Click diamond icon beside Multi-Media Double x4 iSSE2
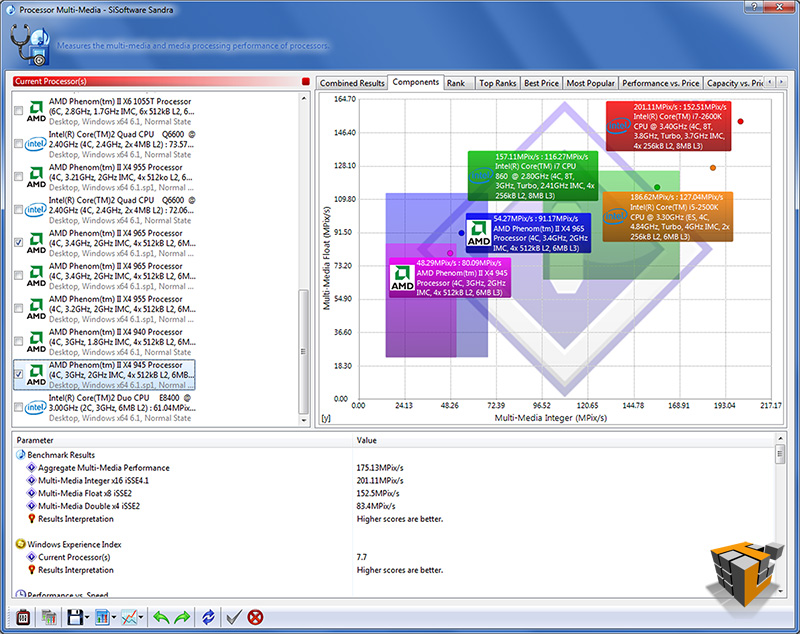800x634 pixels. coord(32,505)
